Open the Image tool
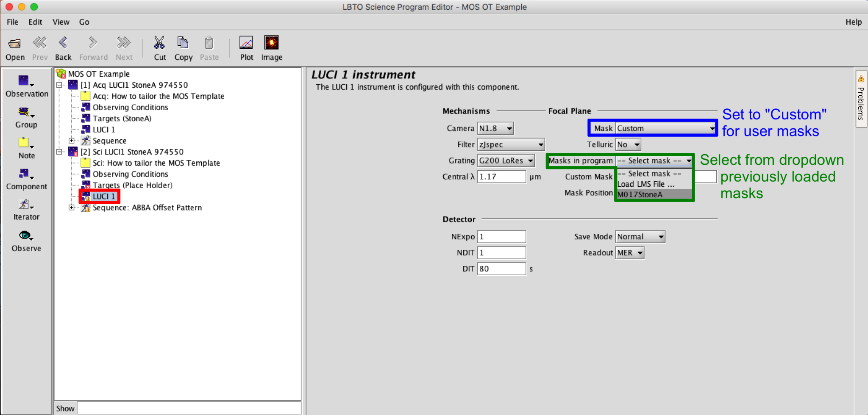868x415 pixels. 271,42
